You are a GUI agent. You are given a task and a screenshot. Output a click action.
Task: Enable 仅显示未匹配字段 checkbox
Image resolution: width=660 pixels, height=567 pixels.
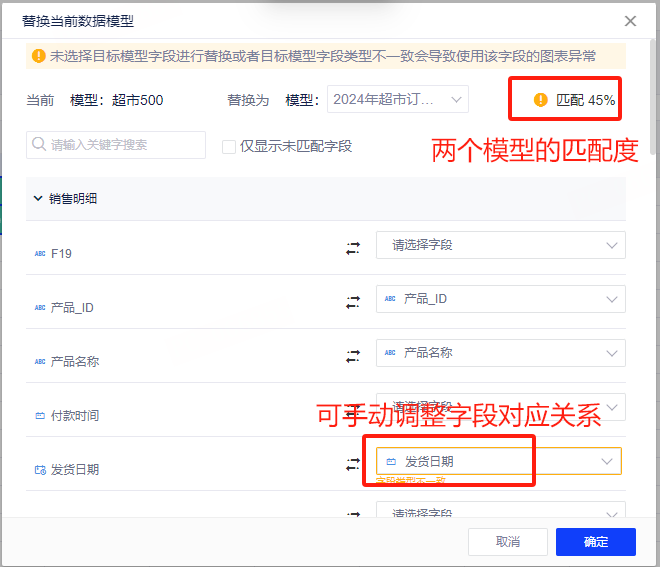click(229, 146)
